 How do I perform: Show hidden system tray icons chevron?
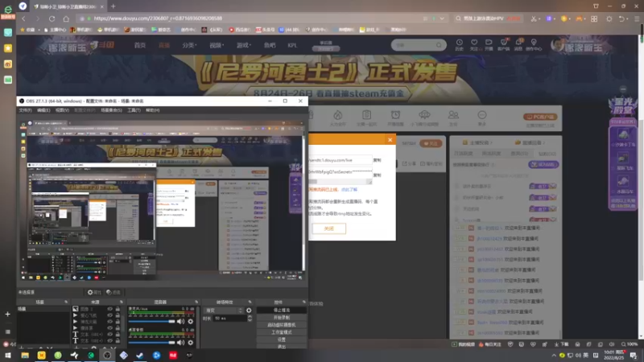pos(554,356)
